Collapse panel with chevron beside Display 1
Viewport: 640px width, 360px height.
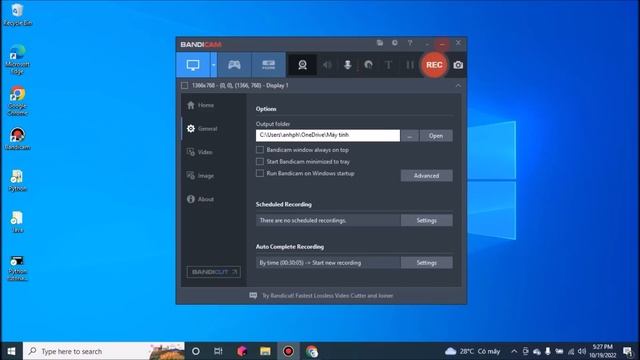pyautogui.click(x=458, y=85)
